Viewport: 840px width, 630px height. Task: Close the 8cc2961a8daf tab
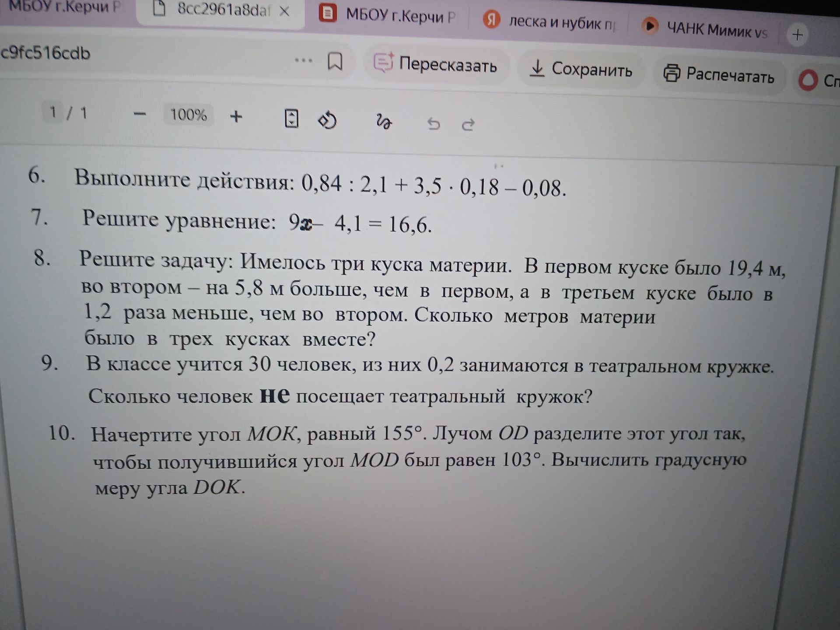tap(284, 11)
